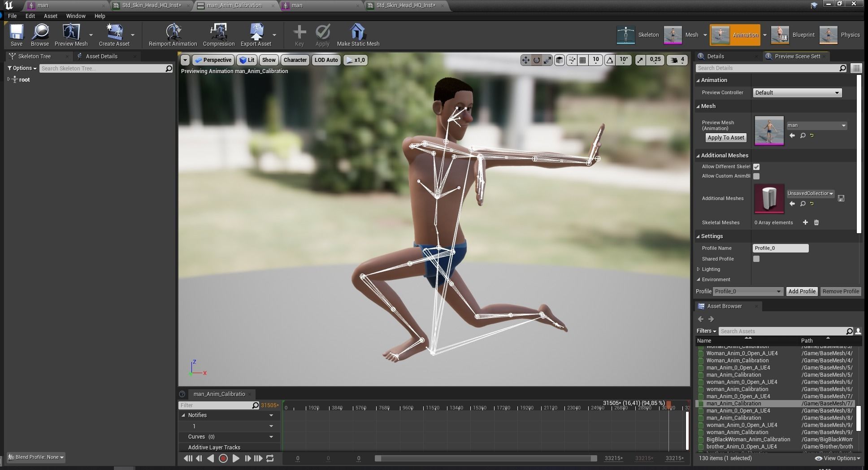The width and height of the screenshot is (868, 470).
Task: Reimport Animation from the toolbar
Action: pyautogui.click(x=173, y=35)
